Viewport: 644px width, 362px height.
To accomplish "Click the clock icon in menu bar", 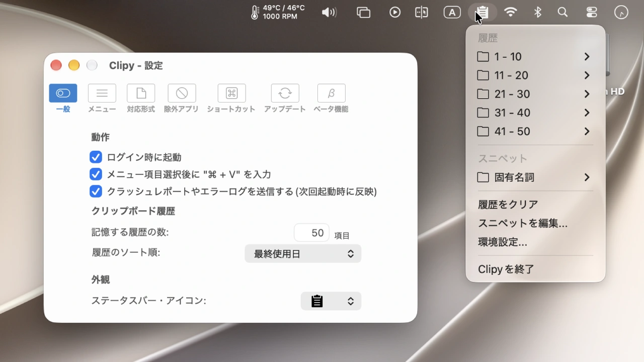I will pos(621,12).
